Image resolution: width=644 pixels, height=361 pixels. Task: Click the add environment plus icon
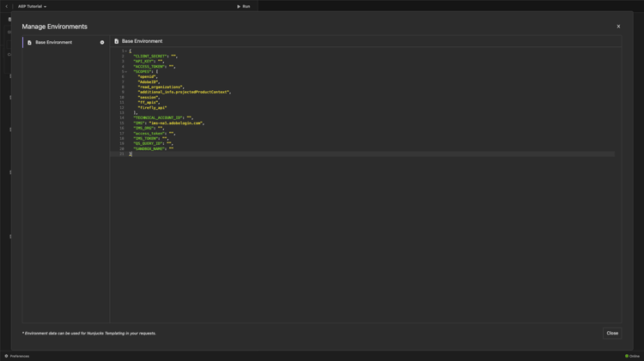tap(102, 42)
